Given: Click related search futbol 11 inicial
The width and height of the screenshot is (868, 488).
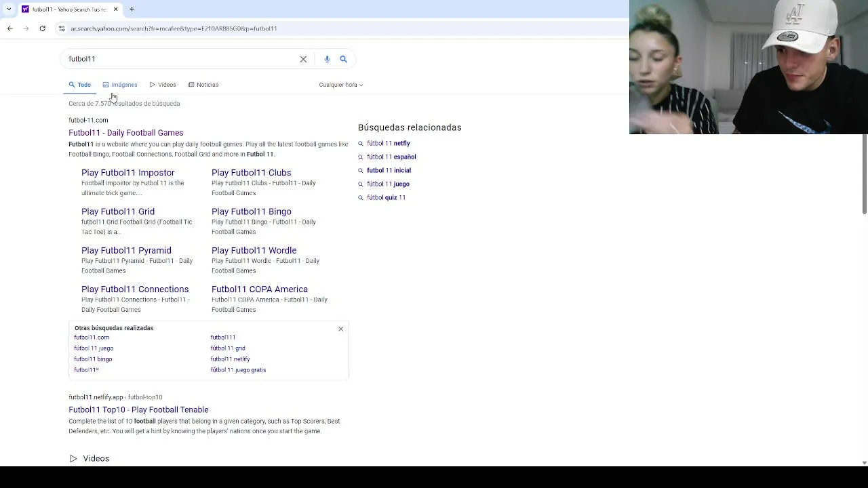Looking at the screenshot, I should pos(389,171).
